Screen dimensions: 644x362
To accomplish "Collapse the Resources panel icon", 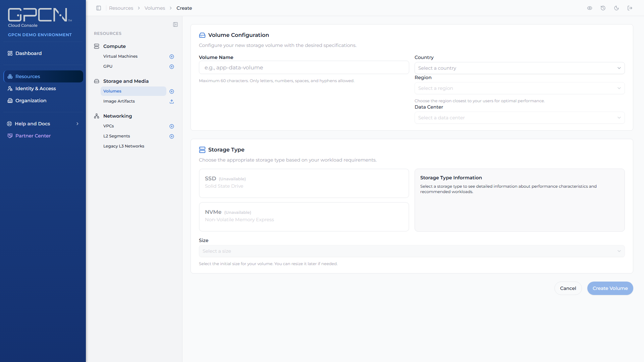I will tap(175, 24).
